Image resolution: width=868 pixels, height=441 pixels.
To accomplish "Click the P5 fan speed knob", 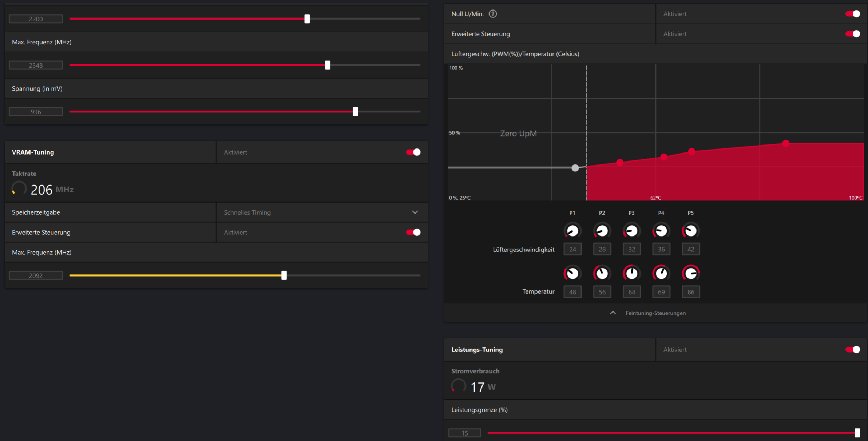I will (x=690, y=231).
